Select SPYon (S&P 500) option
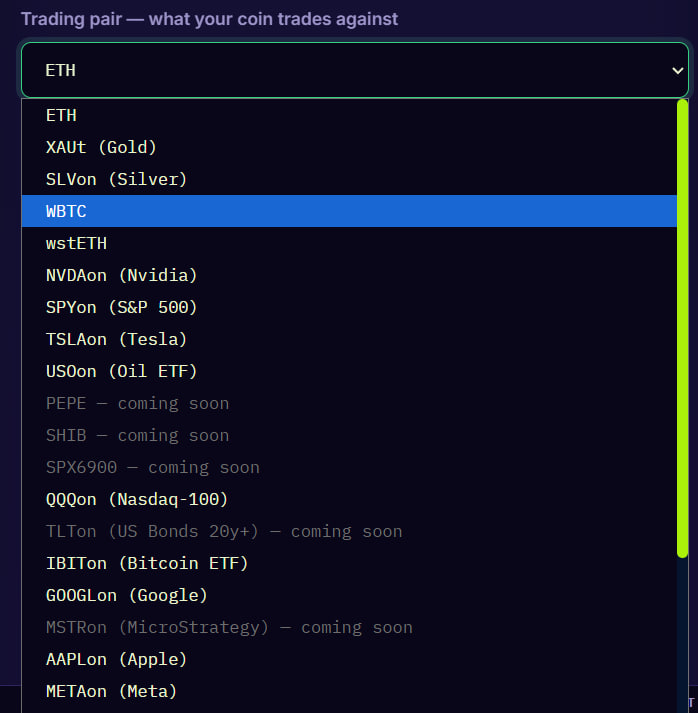 349,307
